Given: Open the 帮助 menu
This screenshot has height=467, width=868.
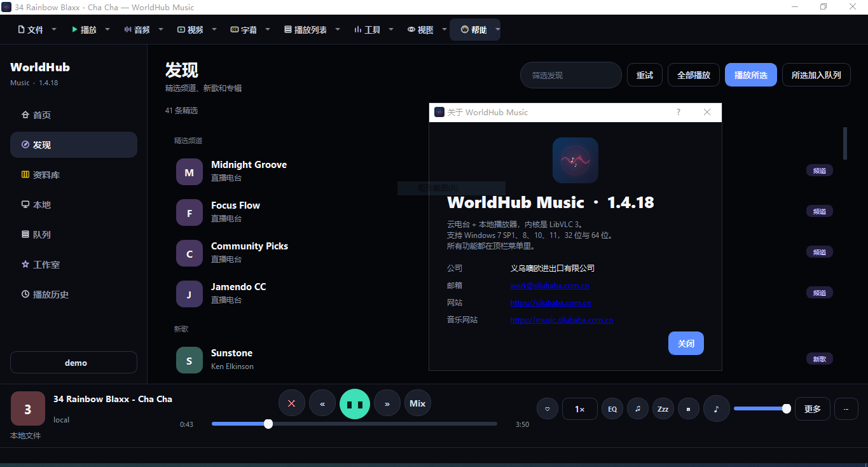Looking at the screenshot, I should point(474,29).
